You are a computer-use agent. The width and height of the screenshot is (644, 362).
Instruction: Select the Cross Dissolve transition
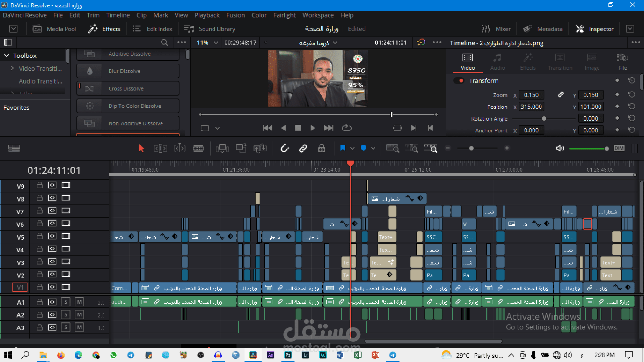(x=128, y=88)
